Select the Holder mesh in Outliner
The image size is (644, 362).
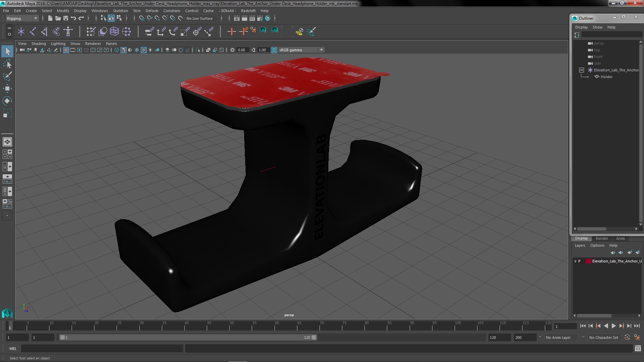(606, 77)
